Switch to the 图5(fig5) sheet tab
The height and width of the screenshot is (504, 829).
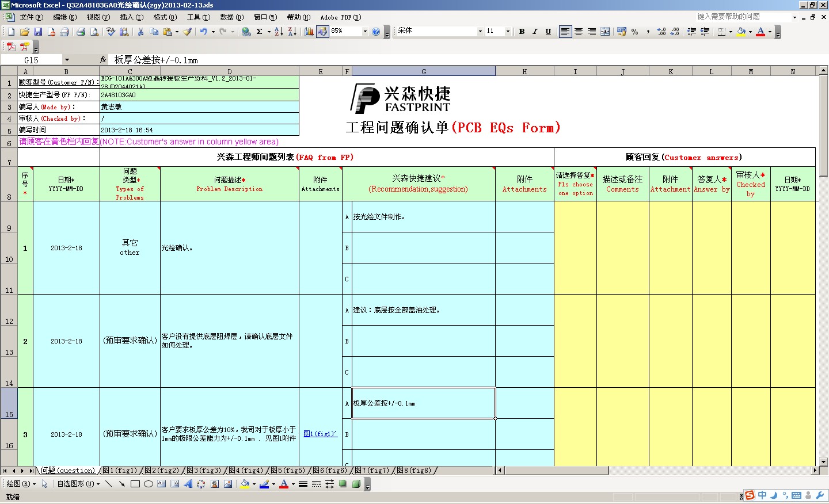[x=288, y=471]
